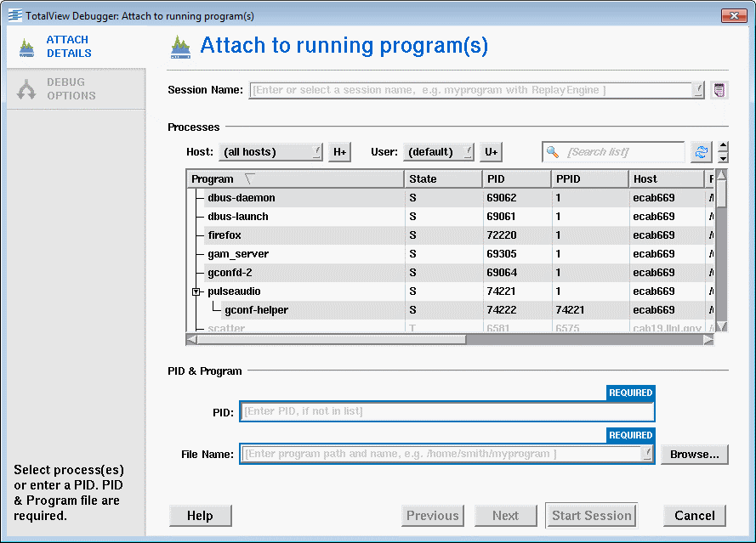Select the gconf-helper child process row
This screenshot has width=756, height=543.
[x=451, y=310]
